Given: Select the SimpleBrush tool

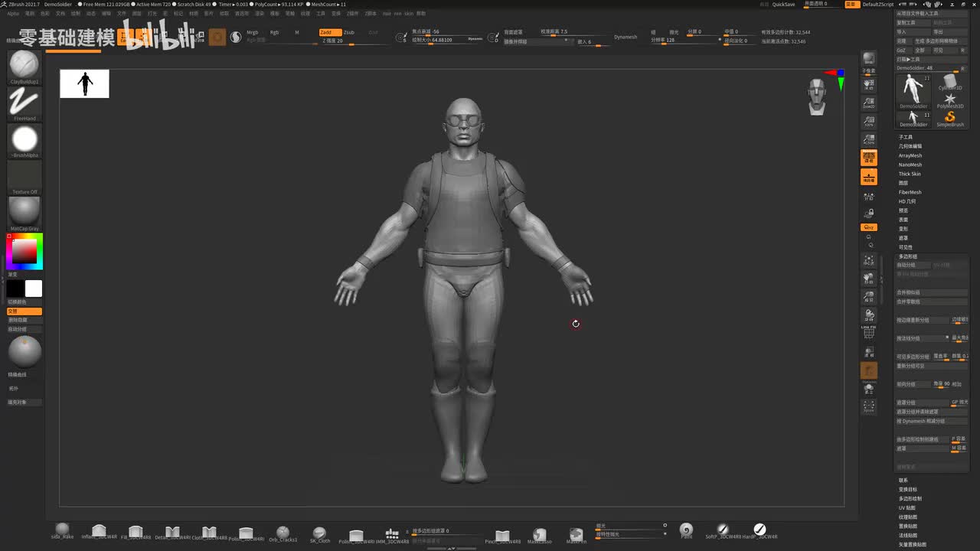Looking at the screenshot, I should tap(950, 119).
